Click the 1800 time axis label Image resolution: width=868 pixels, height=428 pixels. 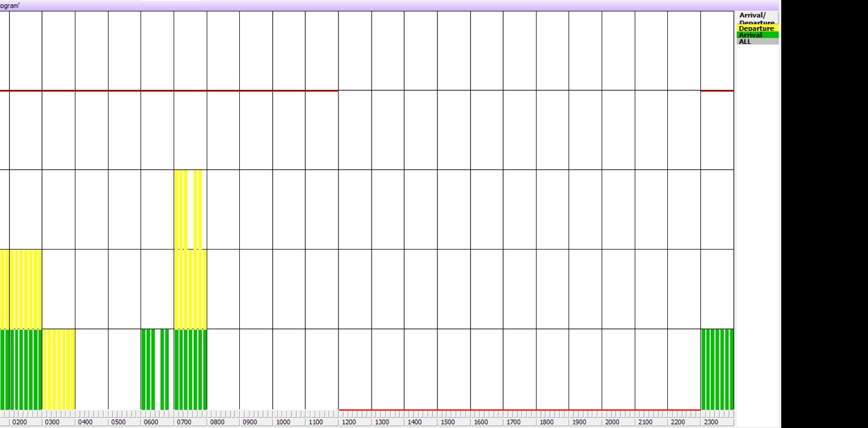[546, 422]
